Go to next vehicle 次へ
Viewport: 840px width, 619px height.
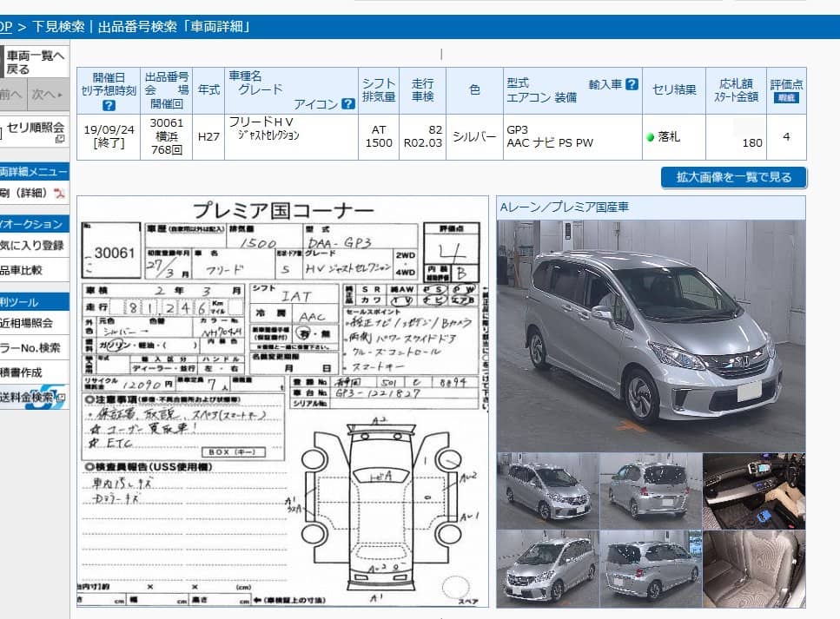point(47,95)
